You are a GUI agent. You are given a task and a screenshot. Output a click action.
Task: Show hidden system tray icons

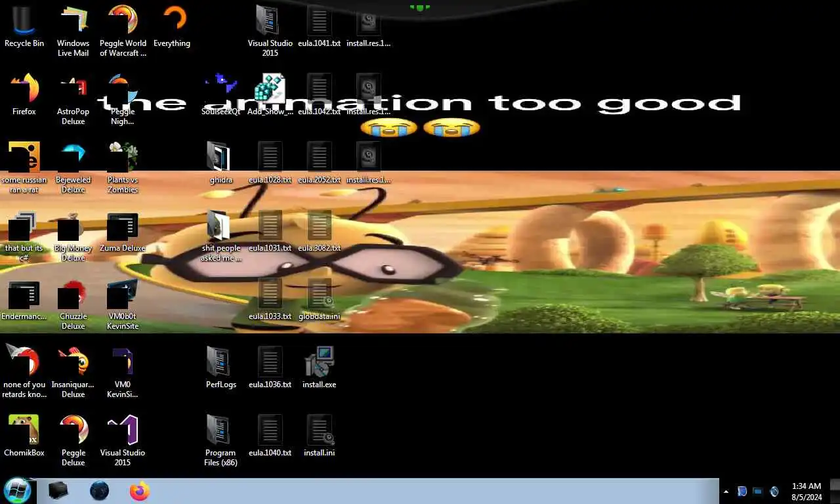tap(726, 492)
